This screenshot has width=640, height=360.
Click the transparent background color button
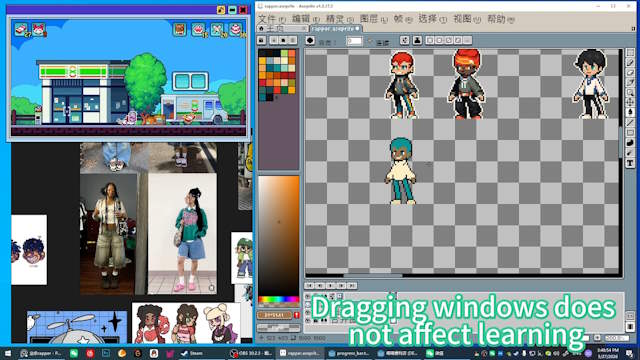tap(278, 327)
